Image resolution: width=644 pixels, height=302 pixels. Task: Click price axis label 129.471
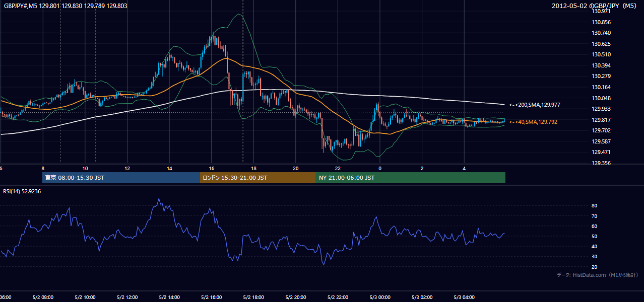tap(602, 152)
